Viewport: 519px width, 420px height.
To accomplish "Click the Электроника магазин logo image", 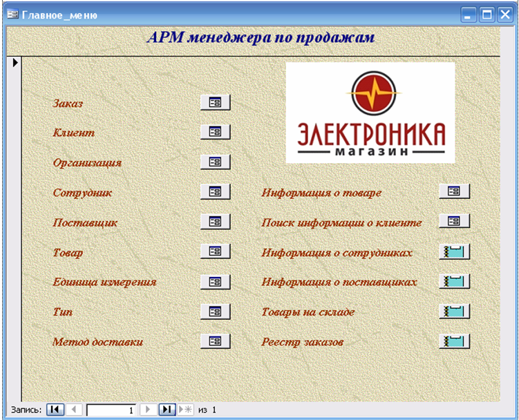I will point(370,113).
